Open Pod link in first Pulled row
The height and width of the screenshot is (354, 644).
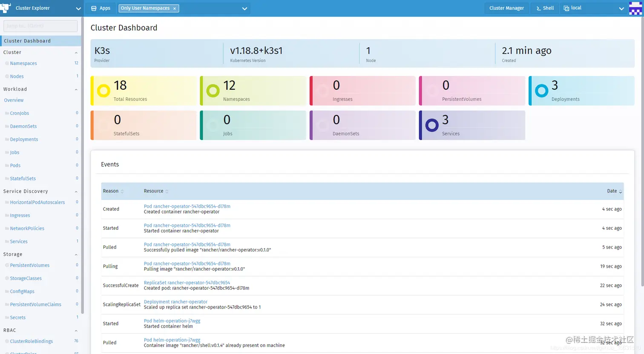(x=187, y=245)
